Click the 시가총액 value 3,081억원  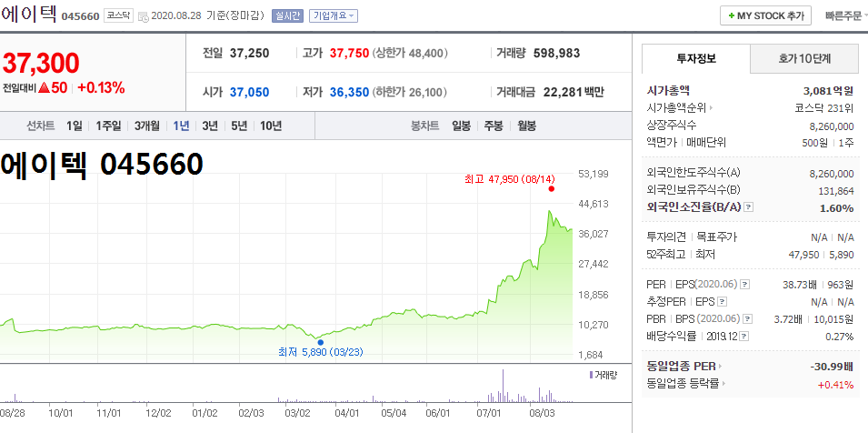click(828, 90)
